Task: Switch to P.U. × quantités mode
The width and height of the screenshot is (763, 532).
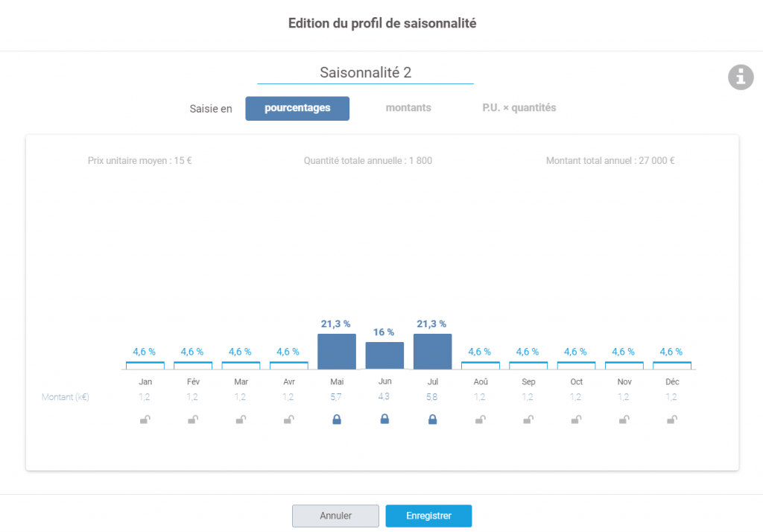Action: (x=519, y=107)
